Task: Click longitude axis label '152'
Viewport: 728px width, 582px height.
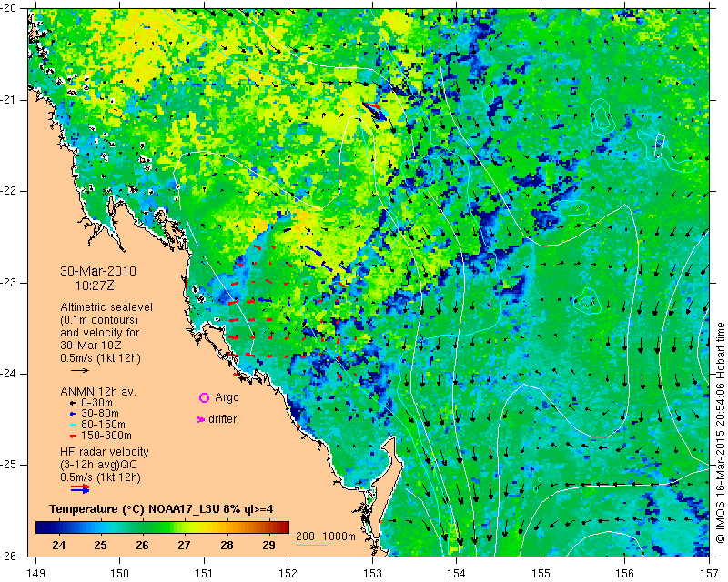Action: click(x=288, y=574)
